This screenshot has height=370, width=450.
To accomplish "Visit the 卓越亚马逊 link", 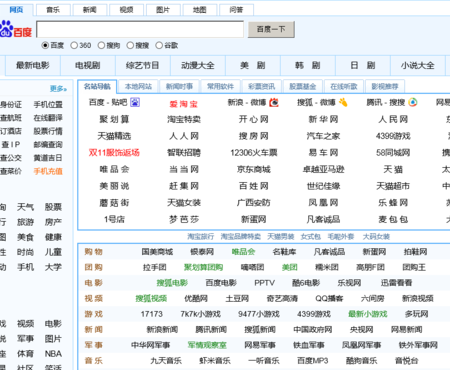I will click(x=323, y=169).
